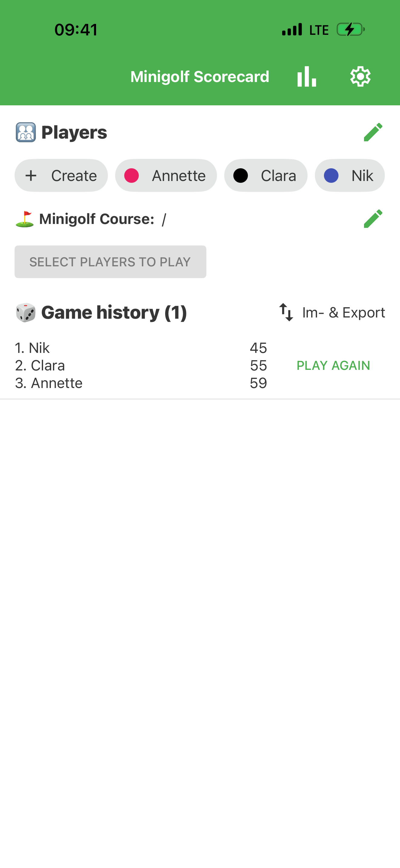Image resolution: width=400 pixels, height=868 pixels.
Task: Tap Nik's blue color dot
Action: [331, 176]
